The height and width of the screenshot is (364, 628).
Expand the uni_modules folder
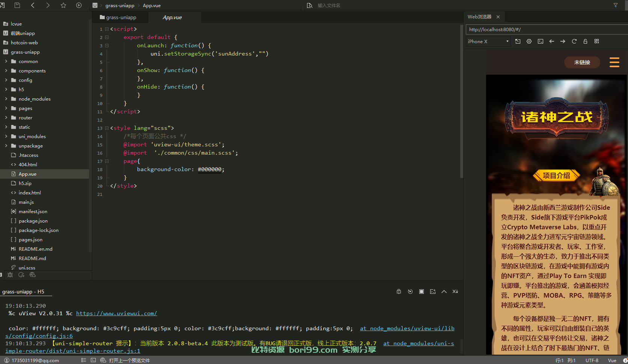click(6, 136)
